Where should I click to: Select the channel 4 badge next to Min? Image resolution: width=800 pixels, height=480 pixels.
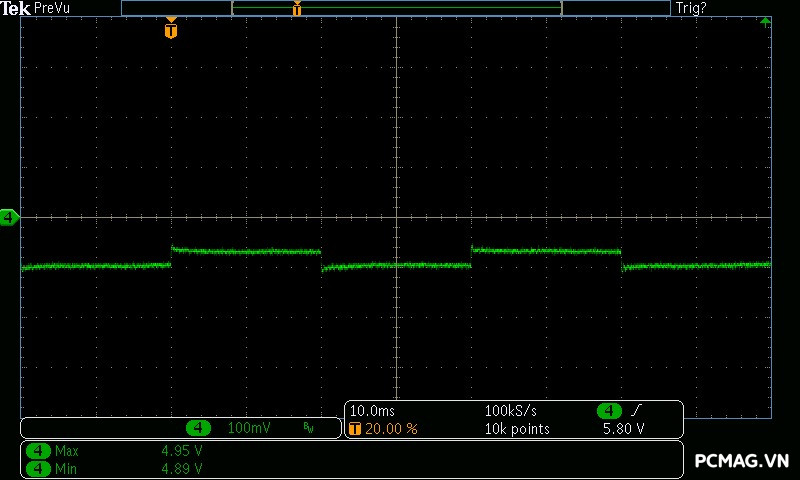click(39, 468)
